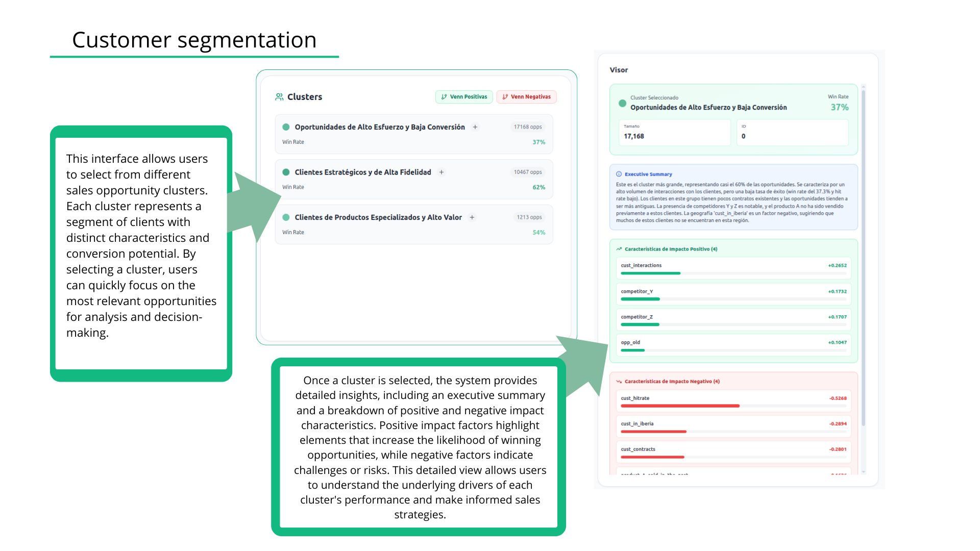Click green dot of selected cluster in Visor
Image resolution: width=980 pixels, height=551 pixels.
click(x=622, y=103)
